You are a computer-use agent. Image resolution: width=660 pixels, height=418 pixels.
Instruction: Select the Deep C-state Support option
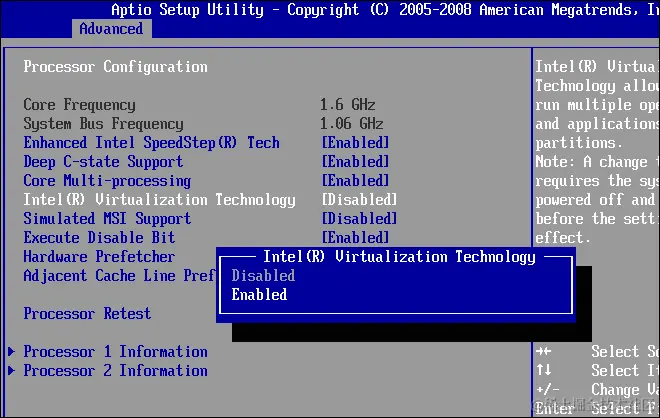[103, 162]
